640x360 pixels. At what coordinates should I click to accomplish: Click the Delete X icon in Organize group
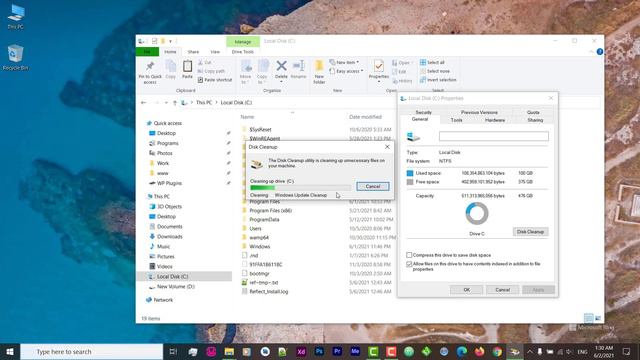[x=281, y=66]
